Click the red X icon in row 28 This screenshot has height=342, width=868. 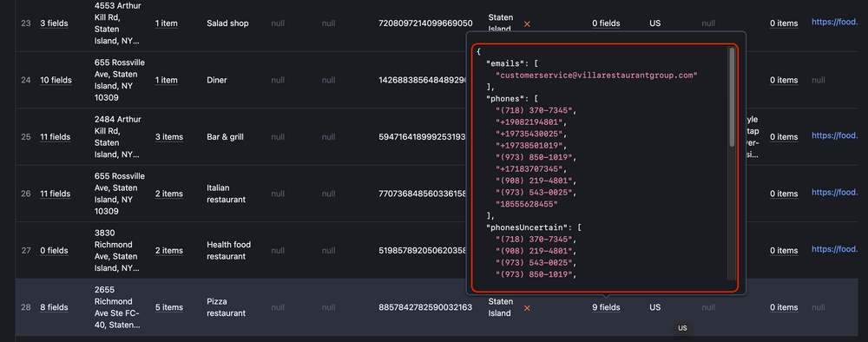click(x=527, y=307)
